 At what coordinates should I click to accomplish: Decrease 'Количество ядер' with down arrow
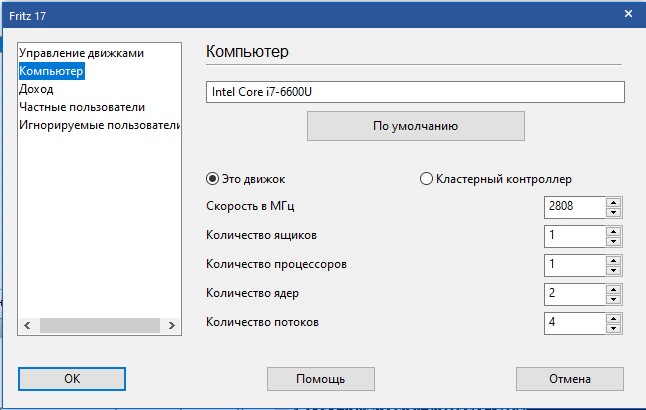613,300
